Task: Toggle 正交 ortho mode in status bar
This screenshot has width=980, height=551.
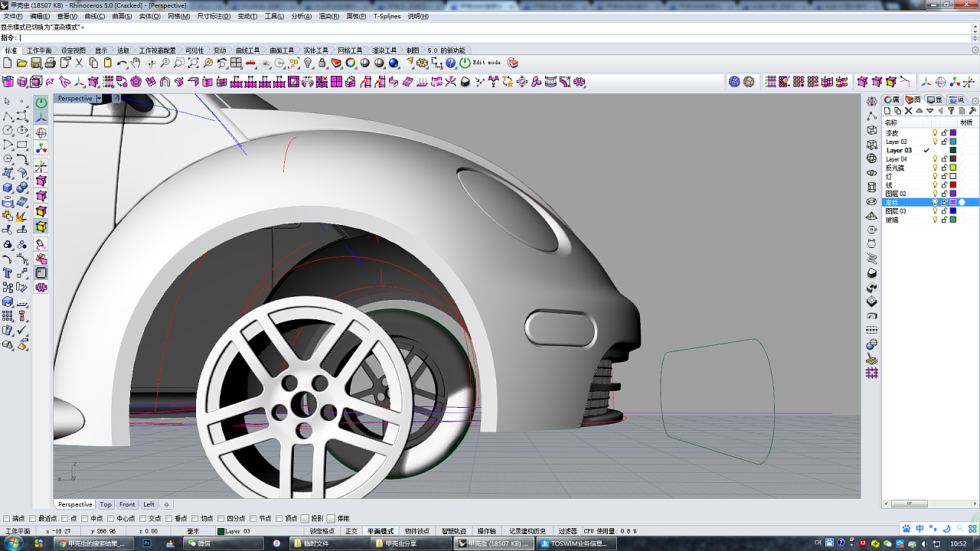Action: click(351, 531)
